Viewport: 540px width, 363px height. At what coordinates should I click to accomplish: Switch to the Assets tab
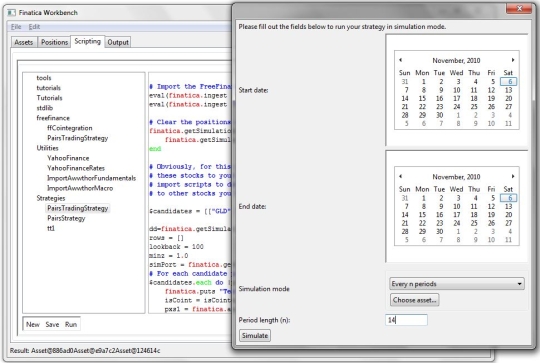point(23,42)
